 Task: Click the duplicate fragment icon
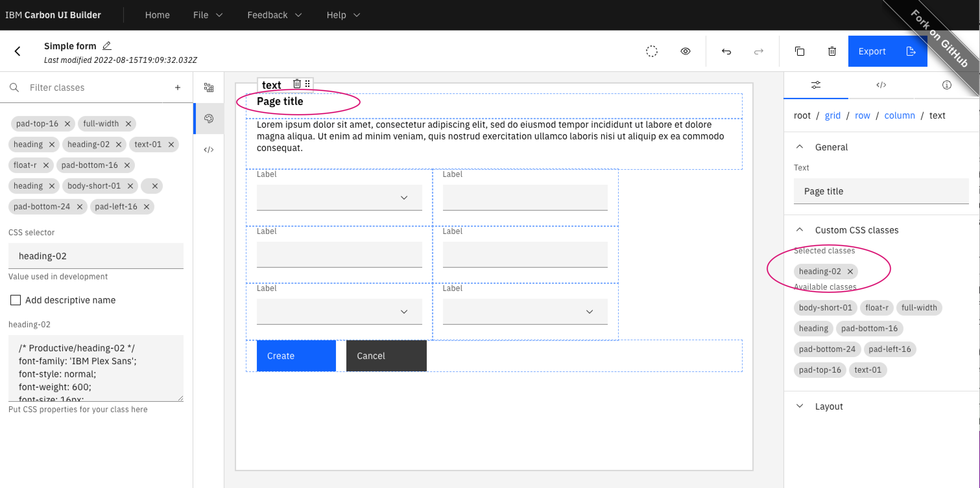click(x=800, y=51)
